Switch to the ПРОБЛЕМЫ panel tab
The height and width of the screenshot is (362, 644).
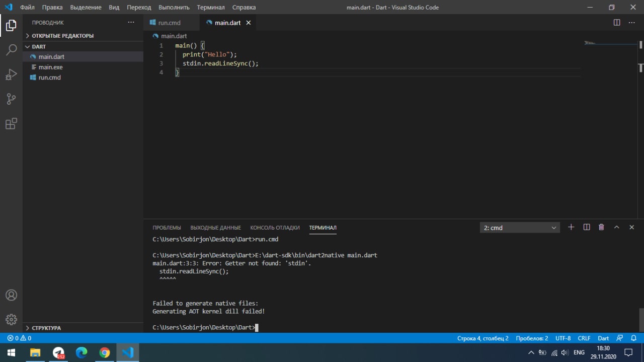coord(167,228)
